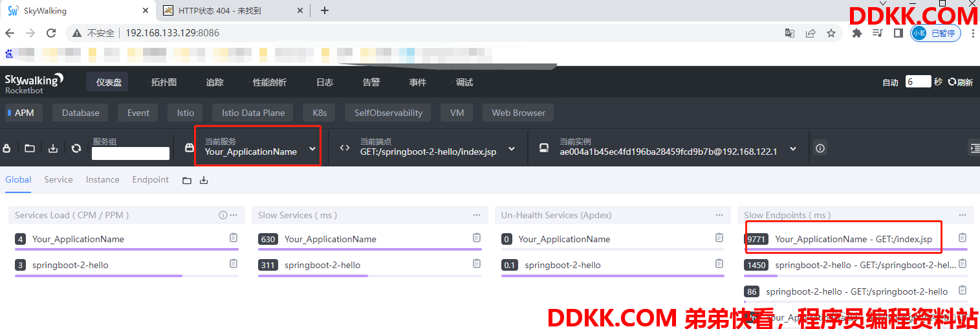This screenshot has height=329, width=980.
Task: Open the browser media control icon
Action: pos(878,33)
